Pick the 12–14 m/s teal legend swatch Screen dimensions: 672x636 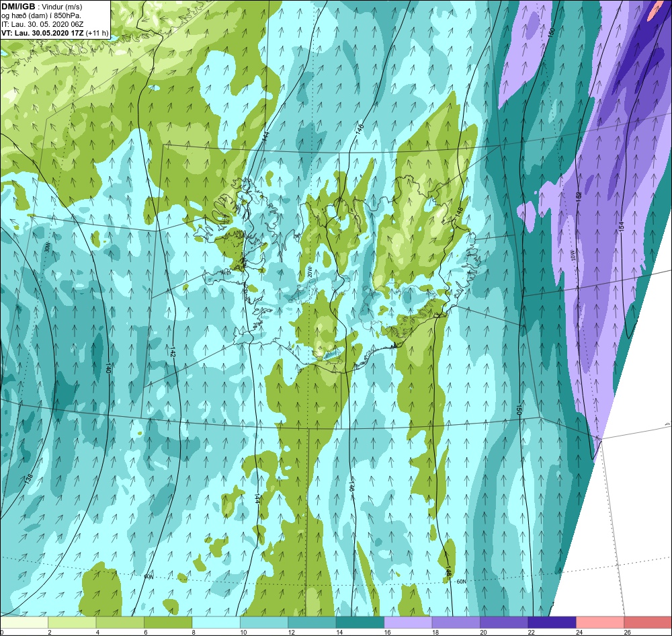pyautogui.click(x=312, y=622)
